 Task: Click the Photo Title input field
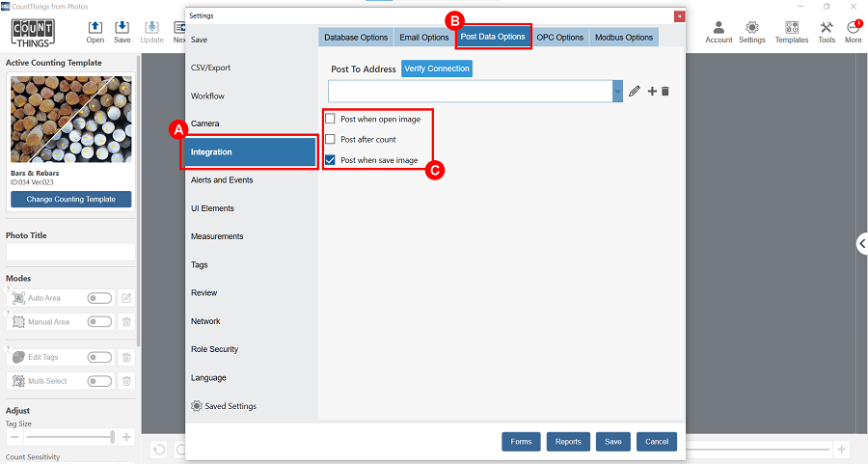(x=71, y=252)
